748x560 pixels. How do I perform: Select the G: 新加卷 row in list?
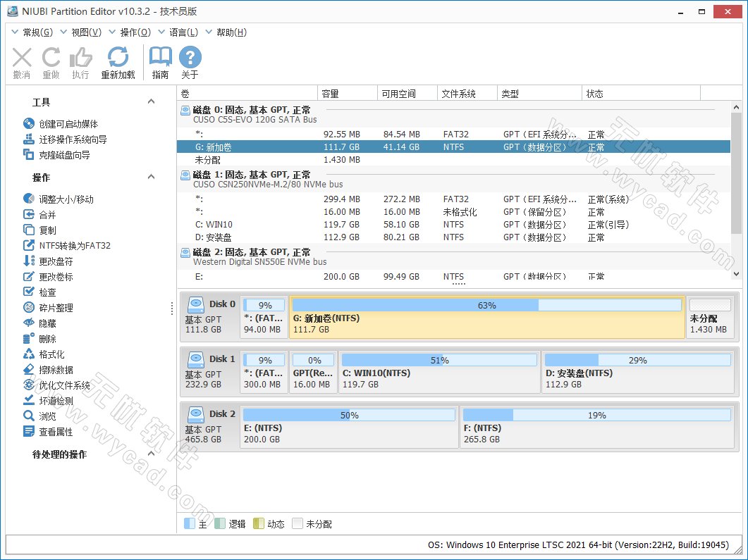tap(454, 147)
